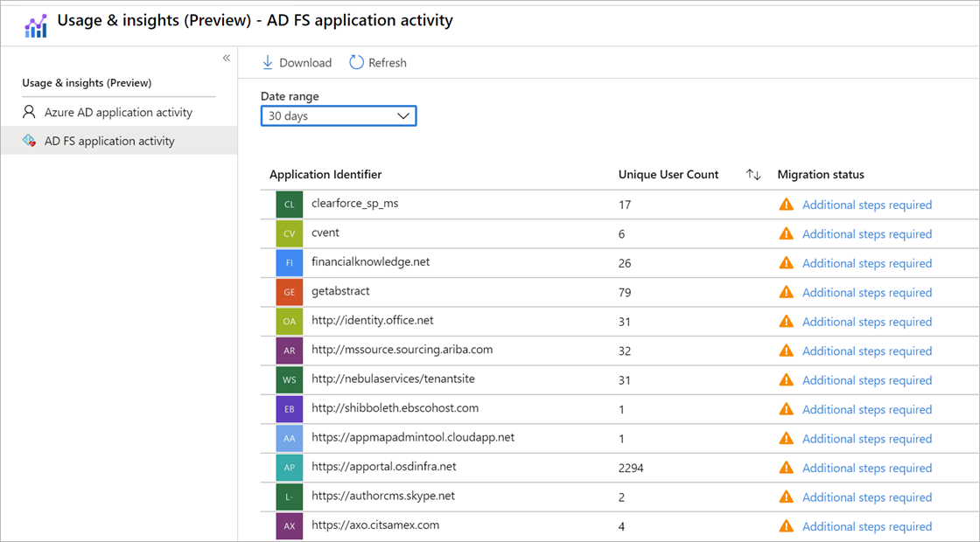Open Additional steps required for axo.citsamex.com
The height and width of the screenshot is (542, 980).
867,526
